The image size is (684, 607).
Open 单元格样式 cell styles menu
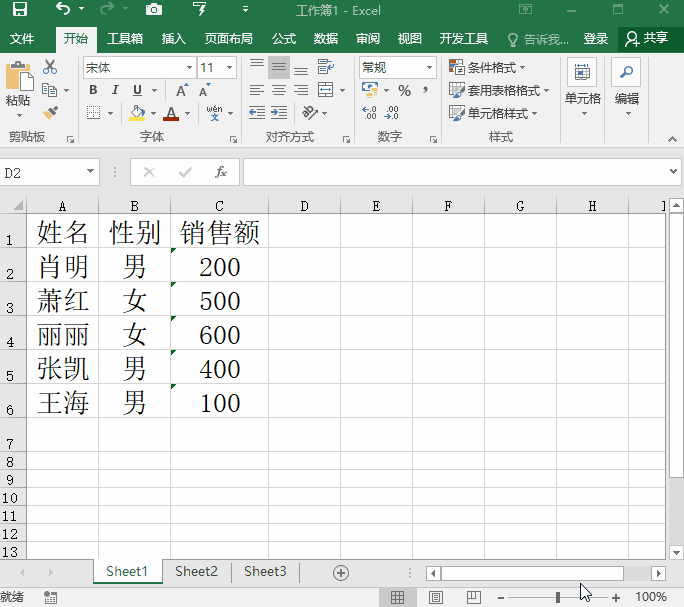493,113
